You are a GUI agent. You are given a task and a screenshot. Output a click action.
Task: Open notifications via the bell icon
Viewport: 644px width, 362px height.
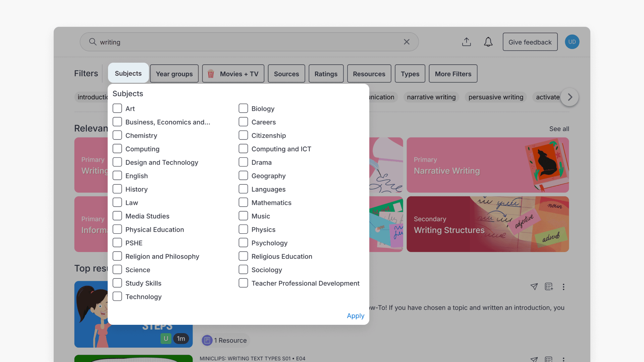[x=488, y=42]
